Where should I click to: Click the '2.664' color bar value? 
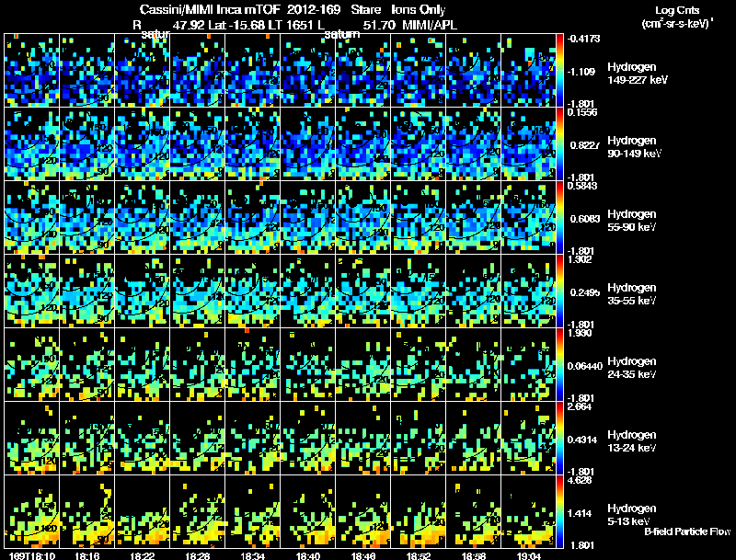pos(580,406)
